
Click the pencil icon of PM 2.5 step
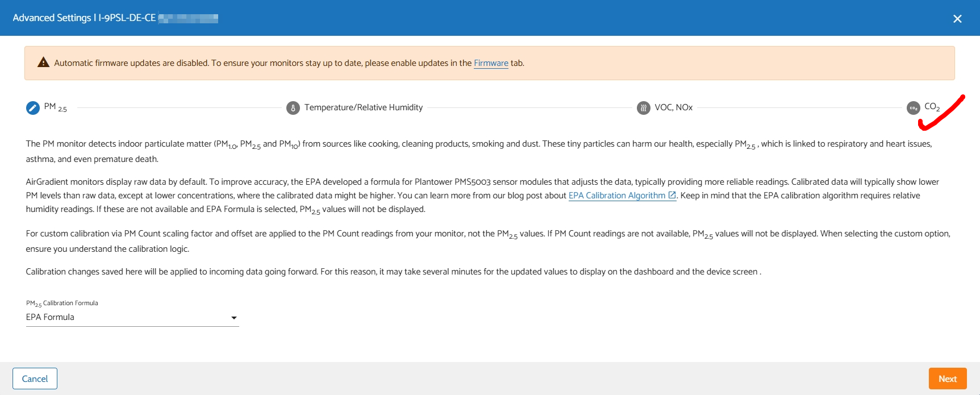point(33,107)
